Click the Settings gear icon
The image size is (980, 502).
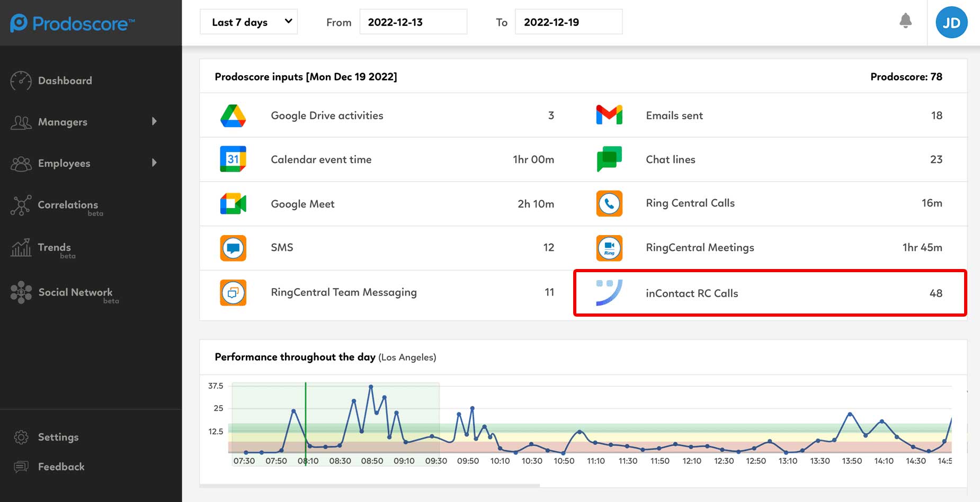pos(21,437)
